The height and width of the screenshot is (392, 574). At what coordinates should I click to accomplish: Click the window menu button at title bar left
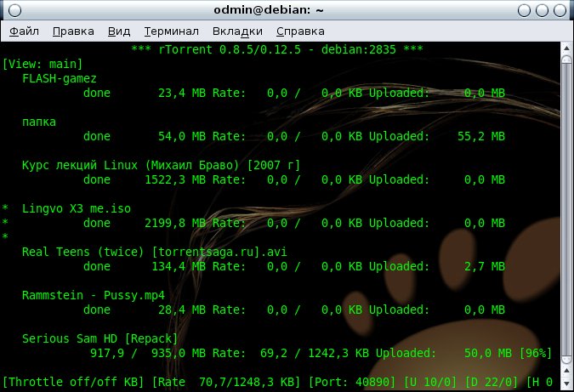[14, 10]
